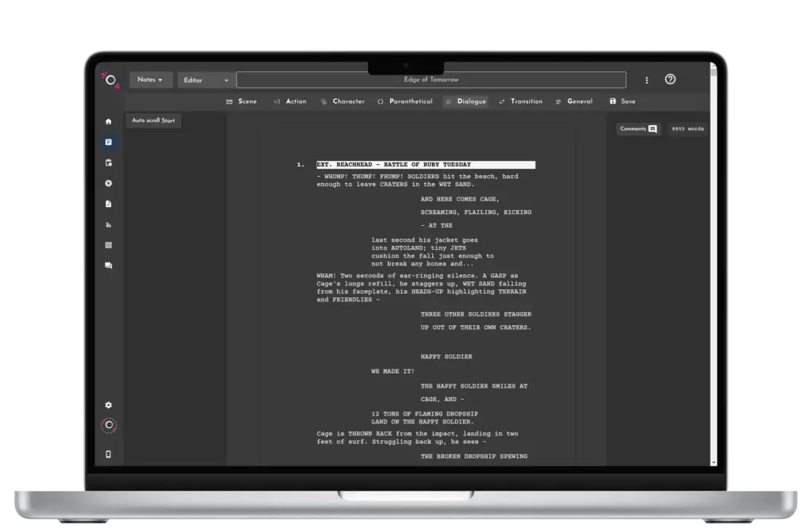The width and height of the screenshot is (812, 528).
Task: Click the AND HERE COMES CAGE line
Action: (460, 199)
